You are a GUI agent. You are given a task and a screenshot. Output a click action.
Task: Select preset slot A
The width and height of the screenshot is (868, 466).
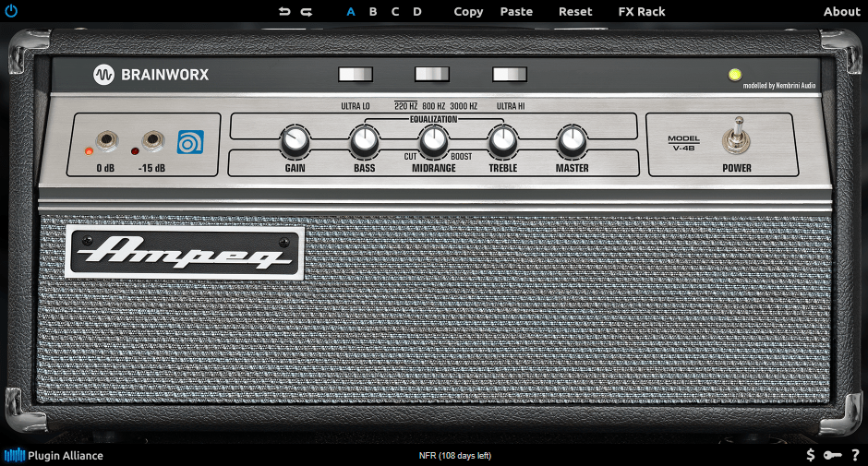(351, 12)
